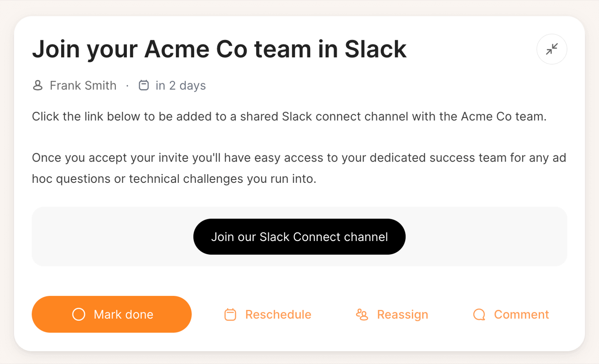Click the calendar icon next to in 2 days
Viewport: 599px width, 364px height.
[x=144, y=85]
